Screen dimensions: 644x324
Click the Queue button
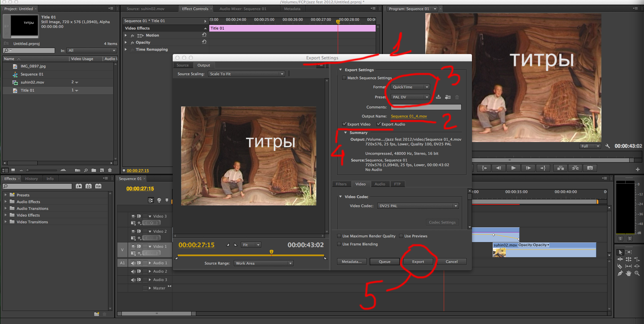384,262
